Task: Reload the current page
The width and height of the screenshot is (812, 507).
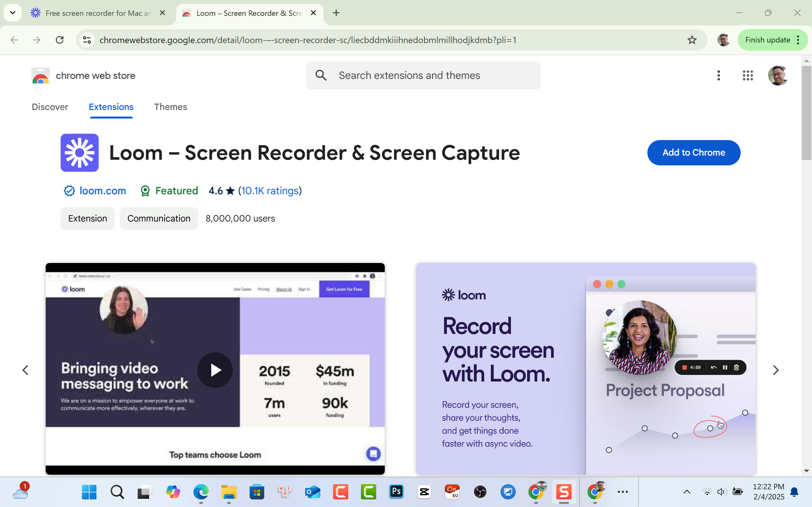Action: [59, 40]
